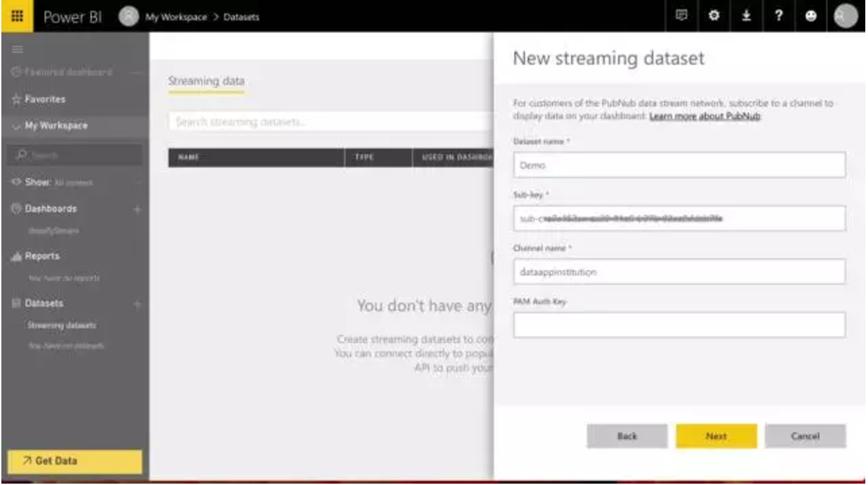Screen dimensions: 868x485
Task: Click the Back button
Action: [x=627, y=436]
